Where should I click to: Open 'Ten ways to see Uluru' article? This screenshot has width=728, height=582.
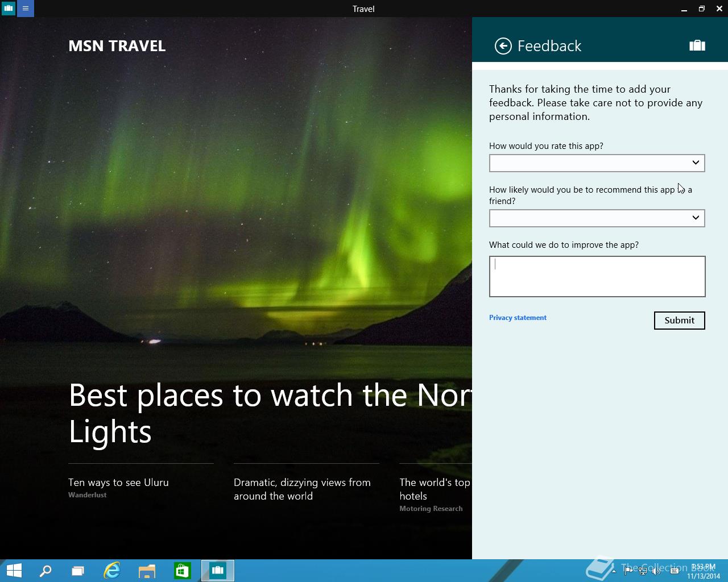118,483
